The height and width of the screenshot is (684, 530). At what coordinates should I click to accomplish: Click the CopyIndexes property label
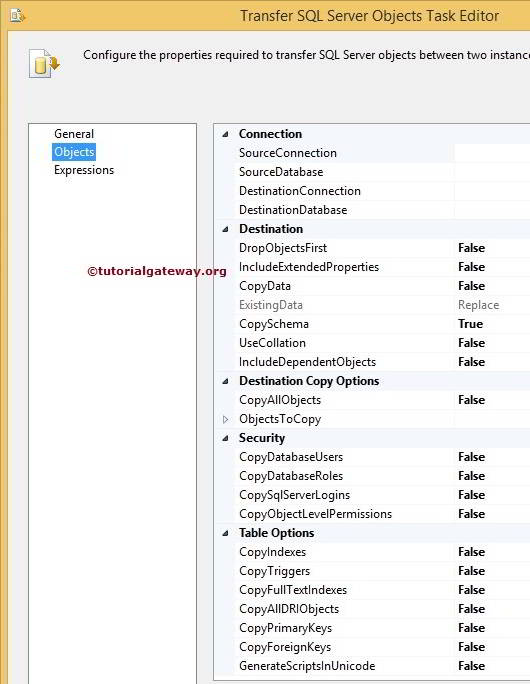point(273,552)
